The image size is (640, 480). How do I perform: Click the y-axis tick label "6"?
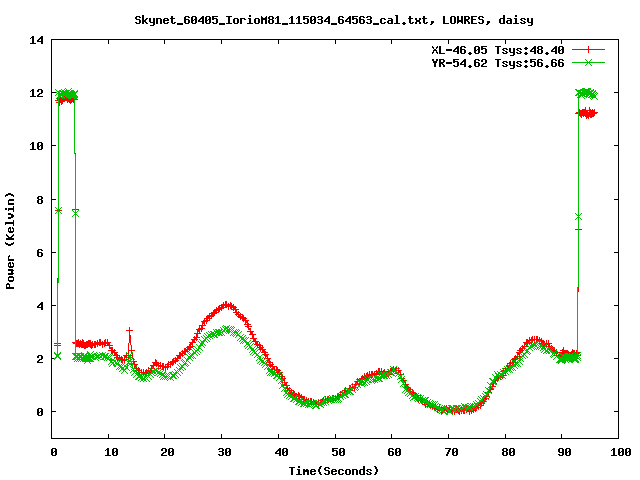point(40,253)
